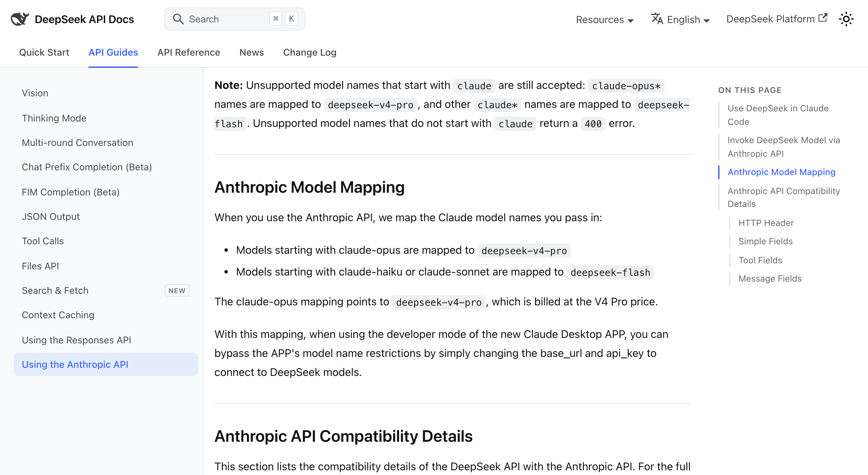Click the search magnifier icon
868x475 pixels.
[178, 19]
